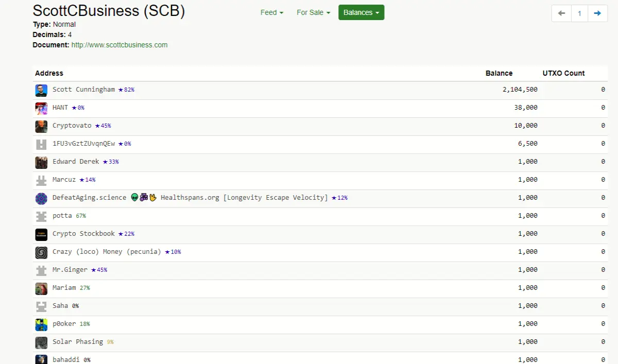Open Crypto Stockbook's profile
The image size is (618, 364).
pyautogui.click(x=83, y=234)
